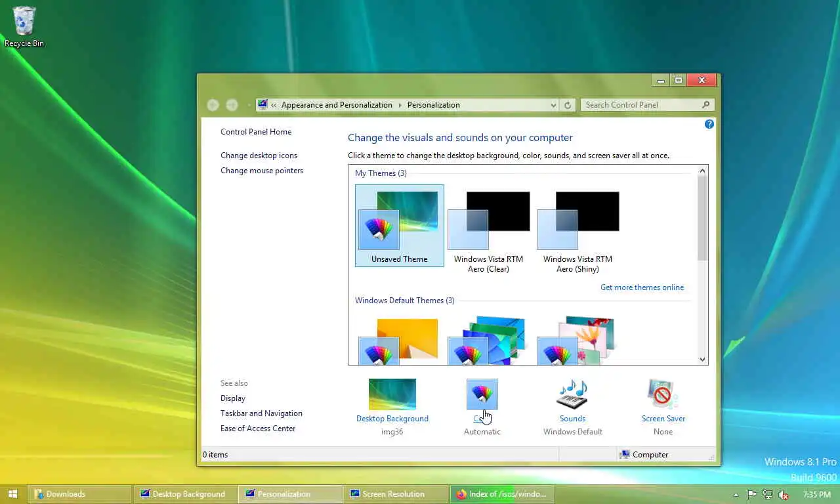Open Control Panel Home link
The image size is (840, 504).
point(256,132)
